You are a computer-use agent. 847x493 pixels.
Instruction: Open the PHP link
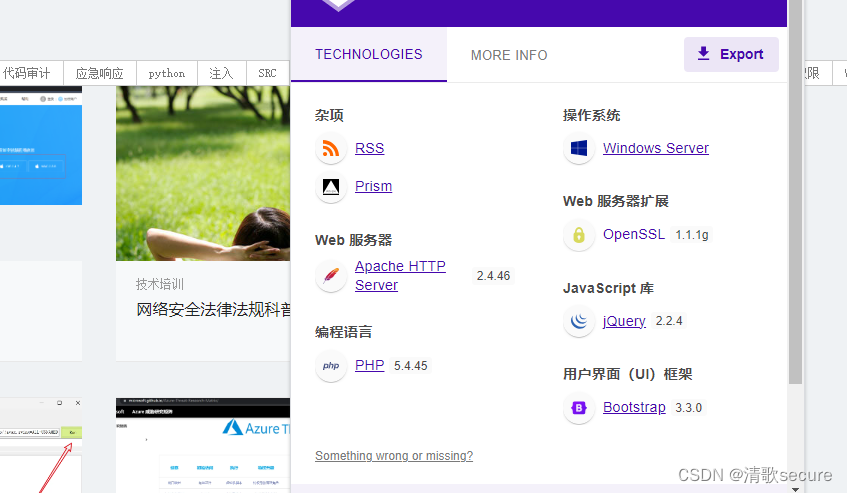click(369, 365)
